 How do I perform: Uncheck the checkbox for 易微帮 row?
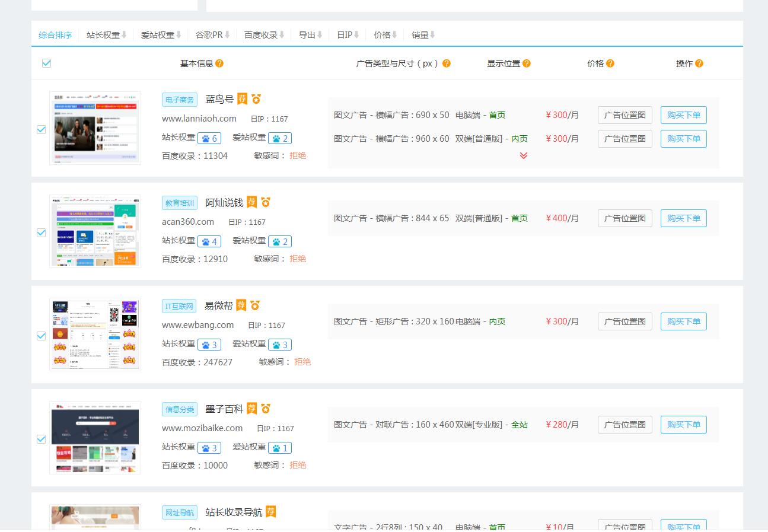pyautogui.click(x=42, y=336)
